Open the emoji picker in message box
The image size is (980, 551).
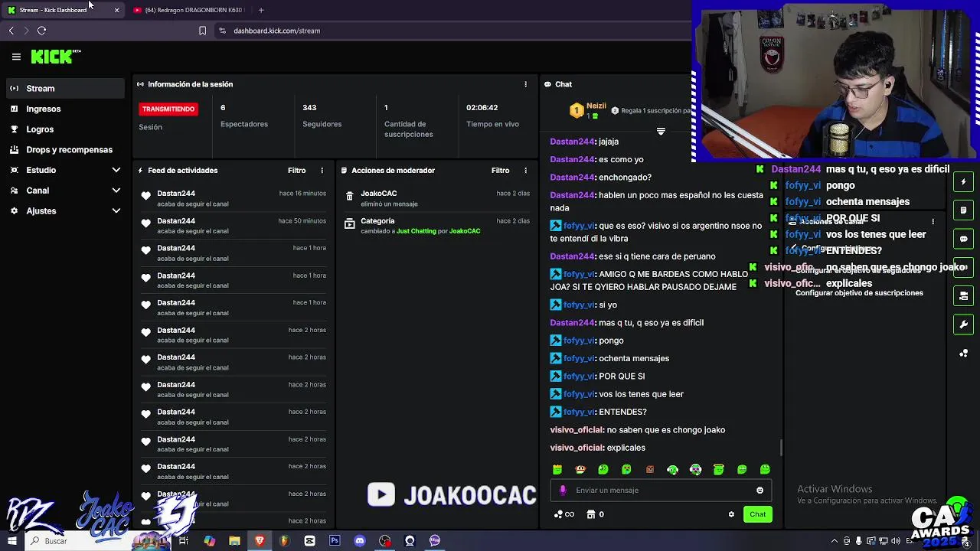759,491
